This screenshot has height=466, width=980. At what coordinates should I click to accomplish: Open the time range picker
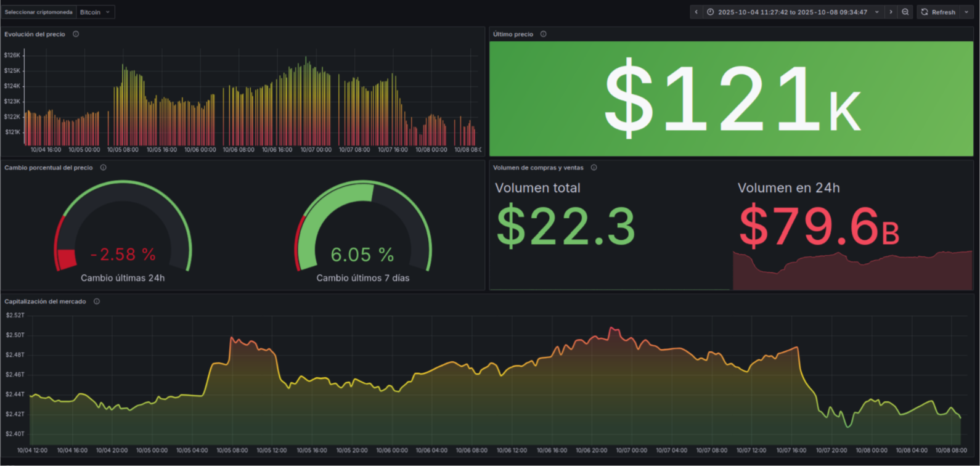(x=793, y=12)
